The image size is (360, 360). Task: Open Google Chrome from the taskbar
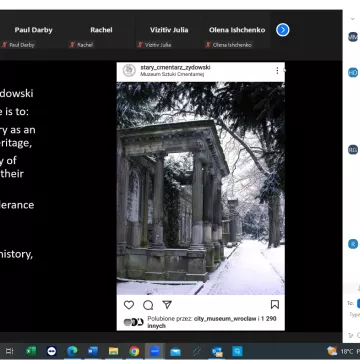134,351
